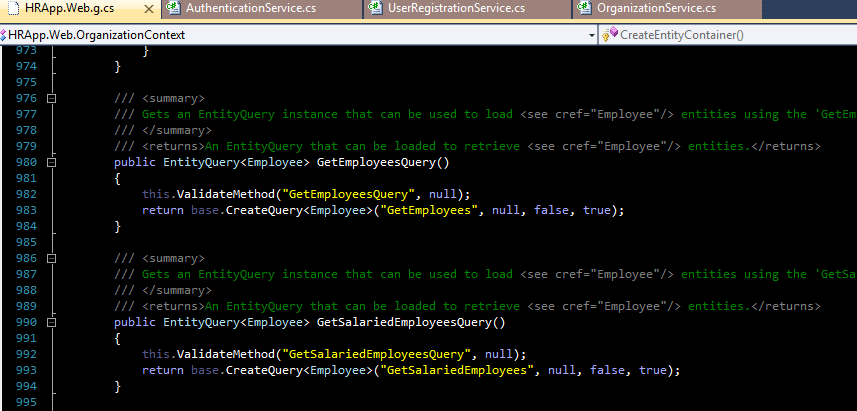This screenshot has width=857, height=411.
Task: Click the C# file icon on OrganizationService.cs tab
Action: (583, 9)
